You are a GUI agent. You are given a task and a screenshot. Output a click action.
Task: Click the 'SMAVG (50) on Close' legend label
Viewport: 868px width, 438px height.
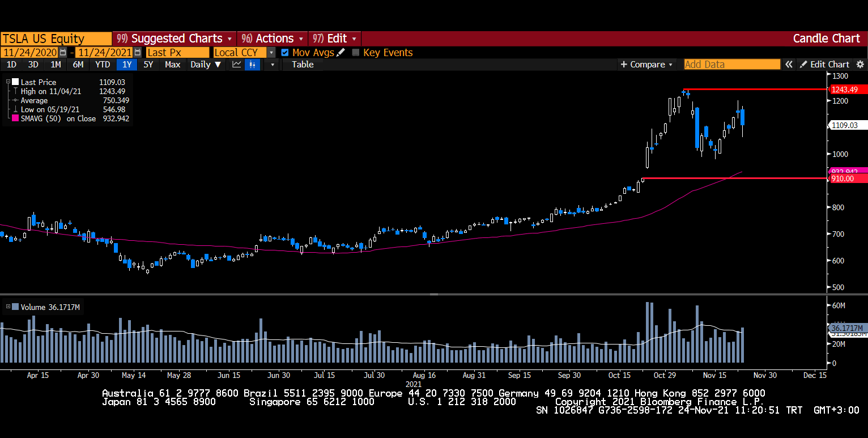point(58,118)
